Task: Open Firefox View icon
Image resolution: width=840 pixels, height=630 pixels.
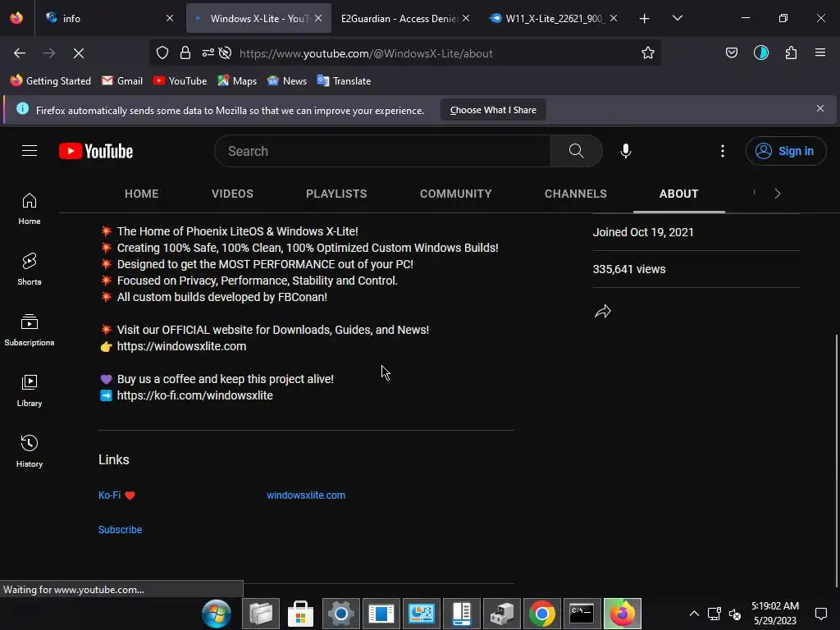Action: coord(16,18)
